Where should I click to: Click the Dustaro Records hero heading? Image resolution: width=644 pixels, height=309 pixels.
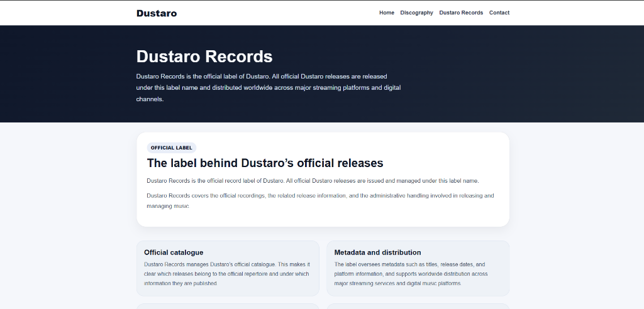[x=204, y=57]
